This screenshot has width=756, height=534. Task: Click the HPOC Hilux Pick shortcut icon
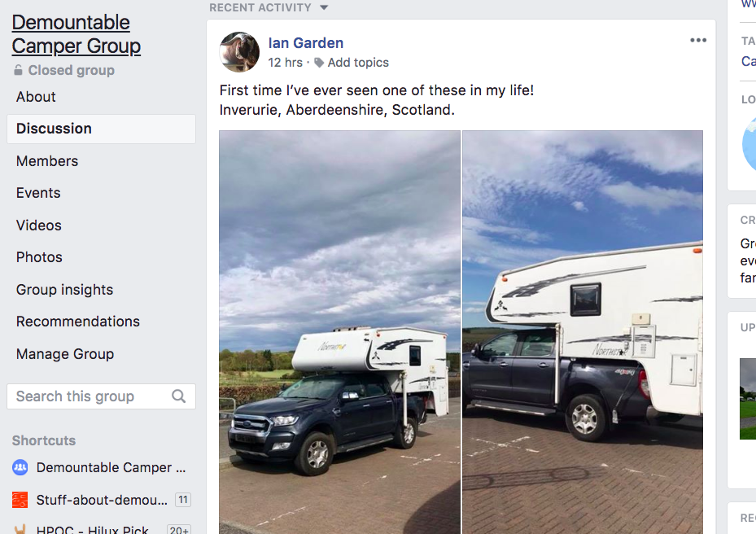coord(20,529)
